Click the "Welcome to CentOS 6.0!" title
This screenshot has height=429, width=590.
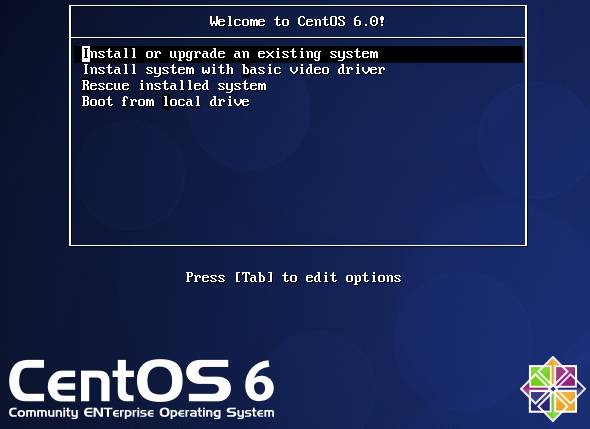point(297,21)
